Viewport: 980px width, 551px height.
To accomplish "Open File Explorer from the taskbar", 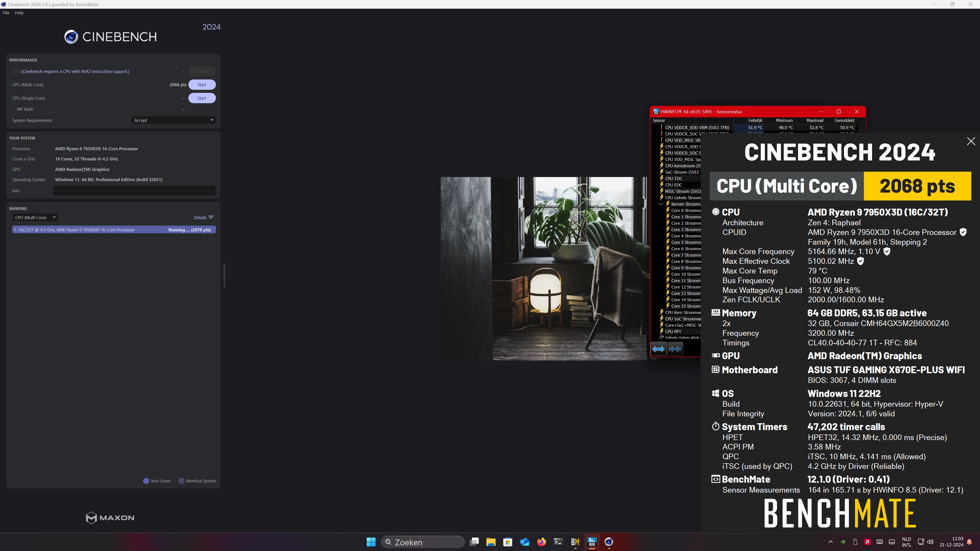I will pos(491,542).
